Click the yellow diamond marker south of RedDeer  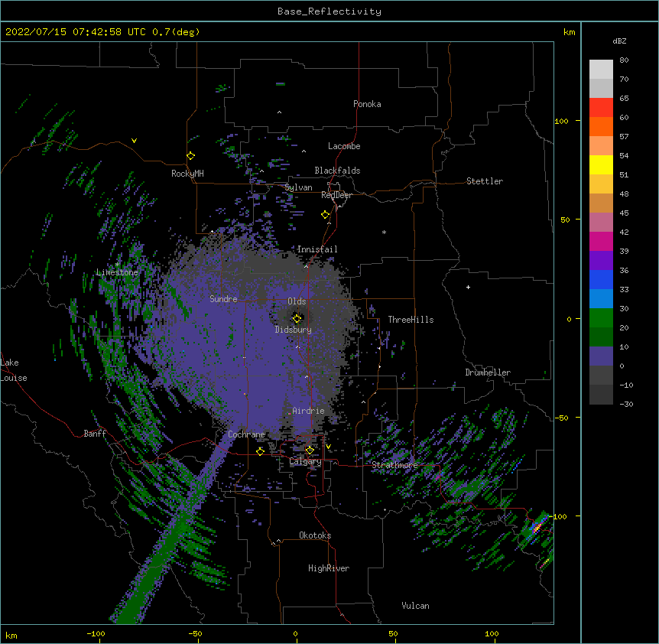pos(326,214)
